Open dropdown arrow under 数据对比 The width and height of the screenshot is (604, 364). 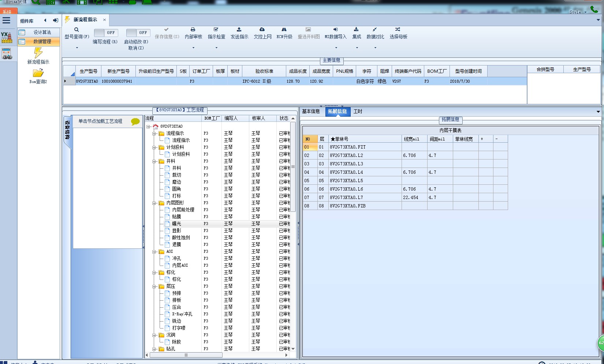point(375,48)
